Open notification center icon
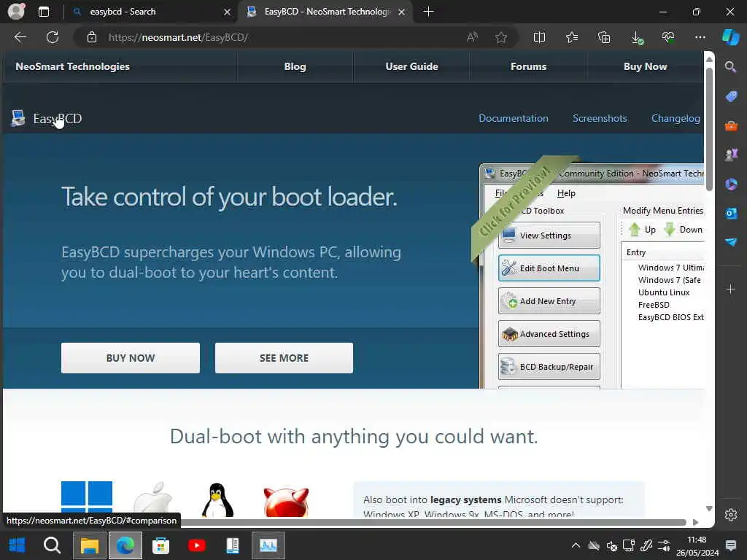The width and height of the screenshot is (747, 560). (x=730, y=545)
